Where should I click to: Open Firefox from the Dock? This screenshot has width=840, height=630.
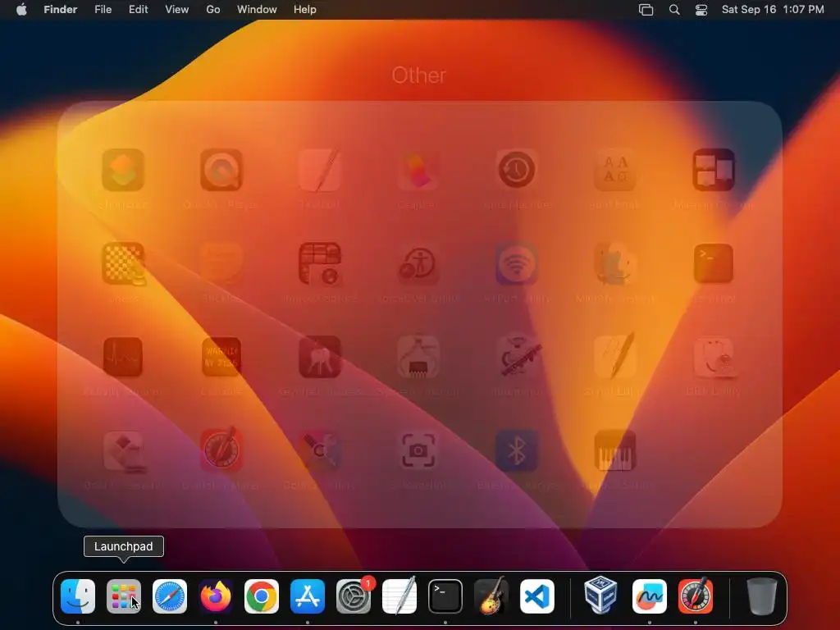click(216, 596)
